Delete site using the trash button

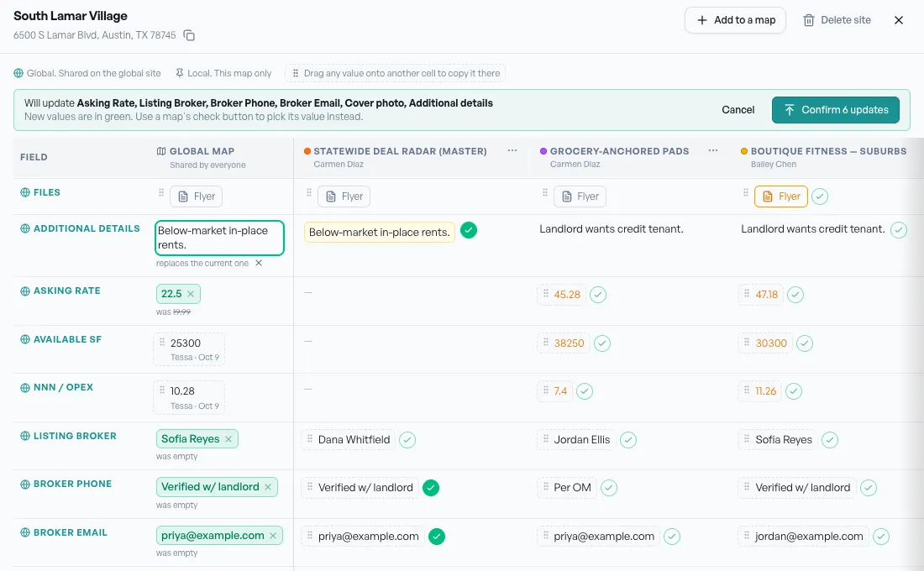[837, 20]
